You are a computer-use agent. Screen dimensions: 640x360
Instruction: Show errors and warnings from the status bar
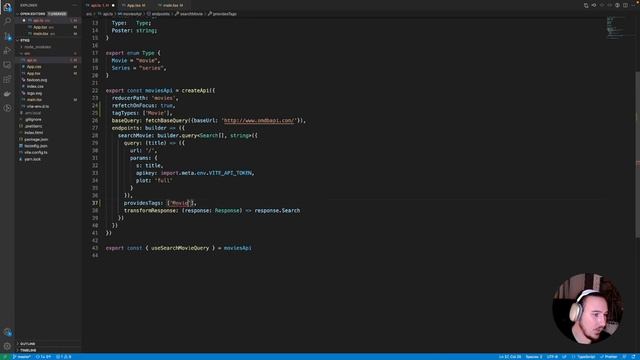pos(64,357)
